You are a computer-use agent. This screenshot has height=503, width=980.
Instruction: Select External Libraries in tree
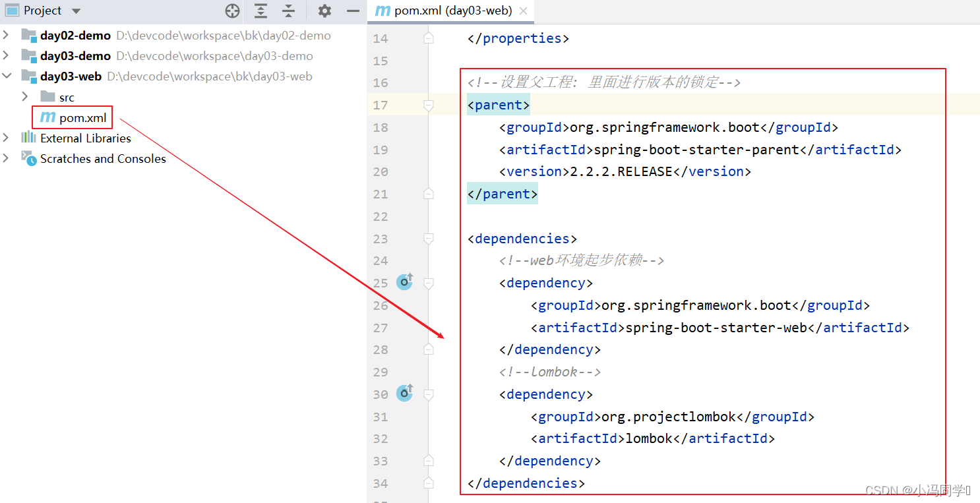click(86, 138)
